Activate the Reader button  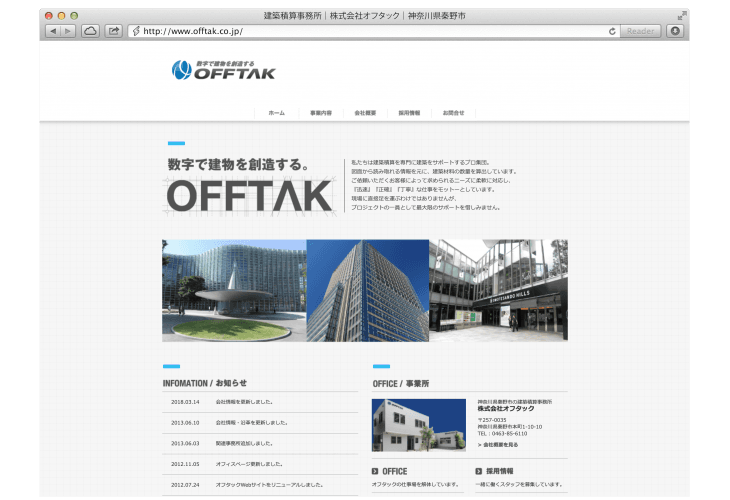pyautogui.click(x=640, y=31)
